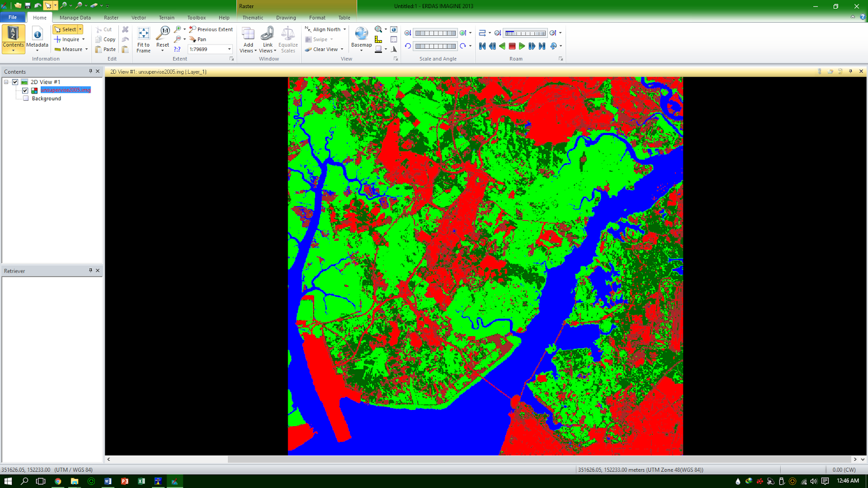Open the map scale 1:79699 dropdown
Viewport: 868px width, 488px height.
click(229, 49)
